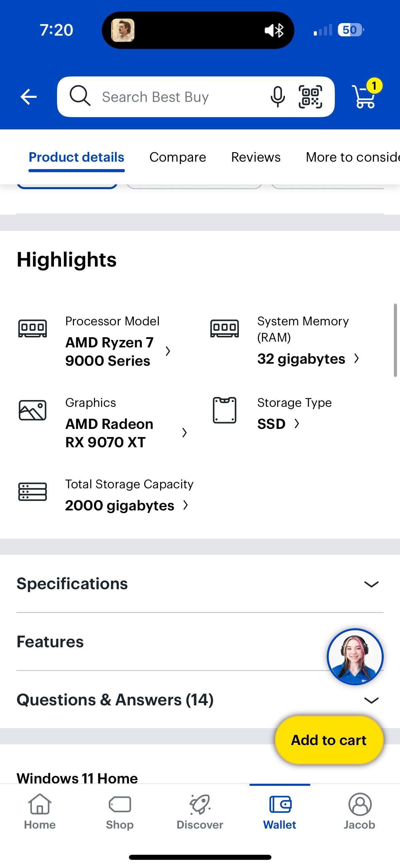This screenshot has height=868, width=400.
Task: Expand the Features section
Action: coord(170,642)
